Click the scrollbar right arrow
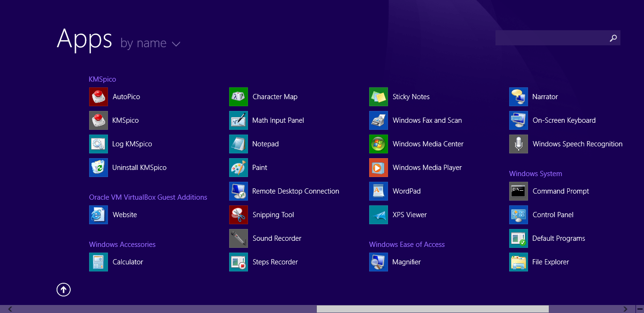The width and height of the screenshot is (644, 313). pos(626,309)
